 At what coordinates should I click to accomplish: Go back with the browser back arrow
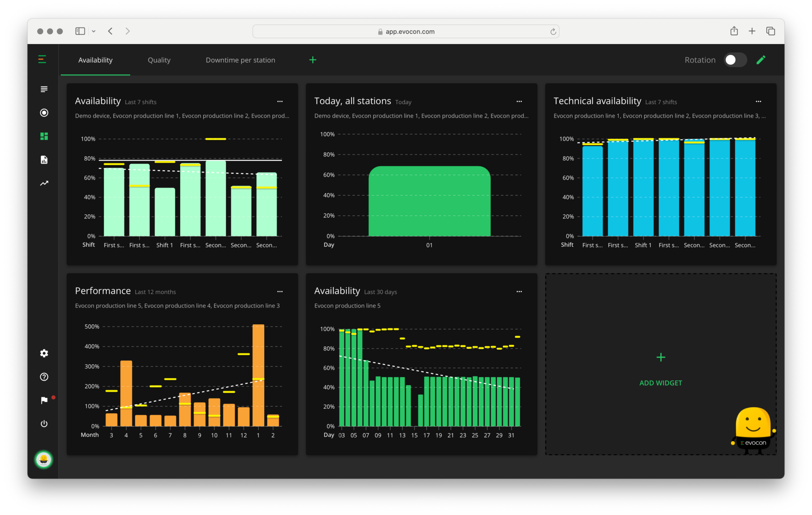[x=110, y=31]
